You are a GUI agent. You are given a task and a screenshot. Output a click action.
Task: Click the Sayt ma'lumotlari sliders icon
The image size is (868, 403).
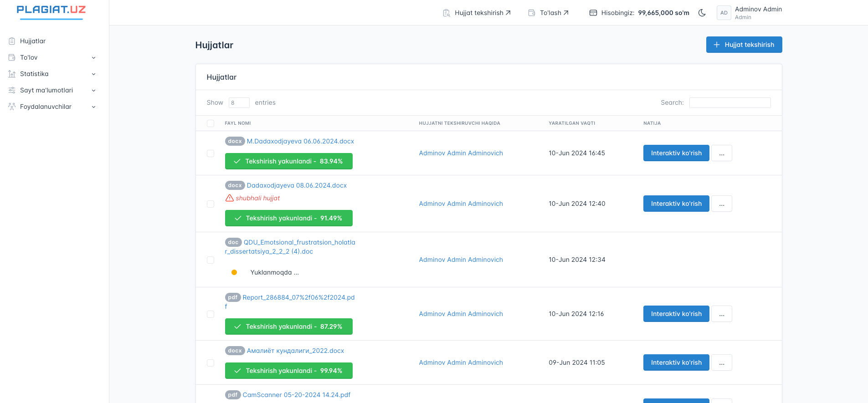tap(12, 90)
